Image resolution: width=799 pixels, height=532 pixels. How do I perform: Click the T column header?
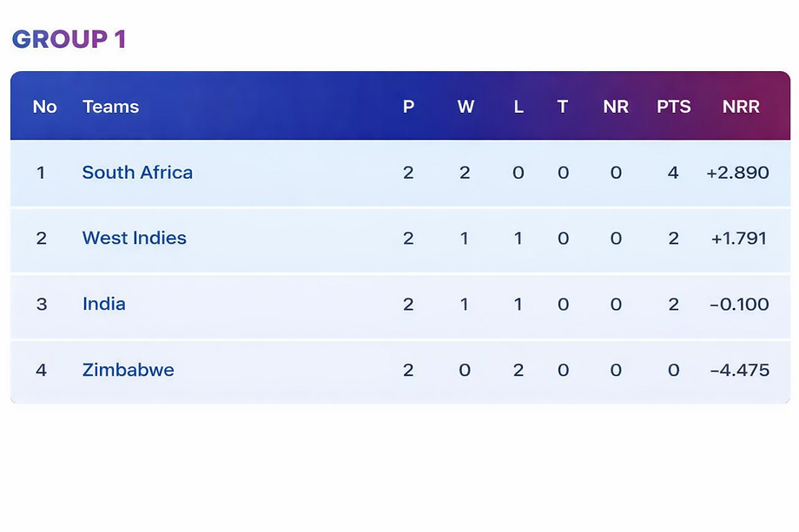coord(563,107)
